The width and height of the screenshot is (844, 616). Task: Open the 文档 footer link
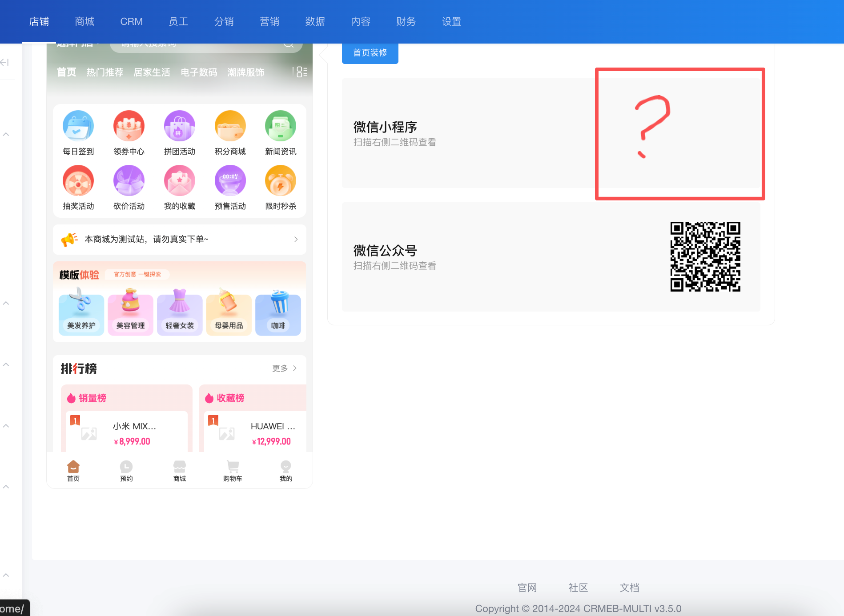[629, 588]
